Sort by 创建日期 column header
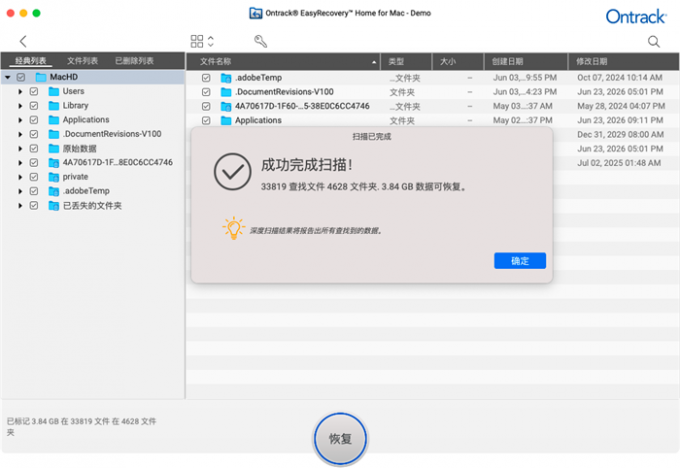The image size is (680, 468). [526, 62]
